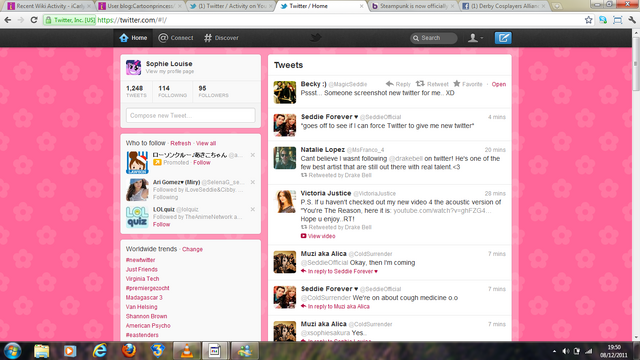Dismiss the Ari Gomez suggestion
The height and width of the screenshot is (360, 640).
tap(253, 182)
